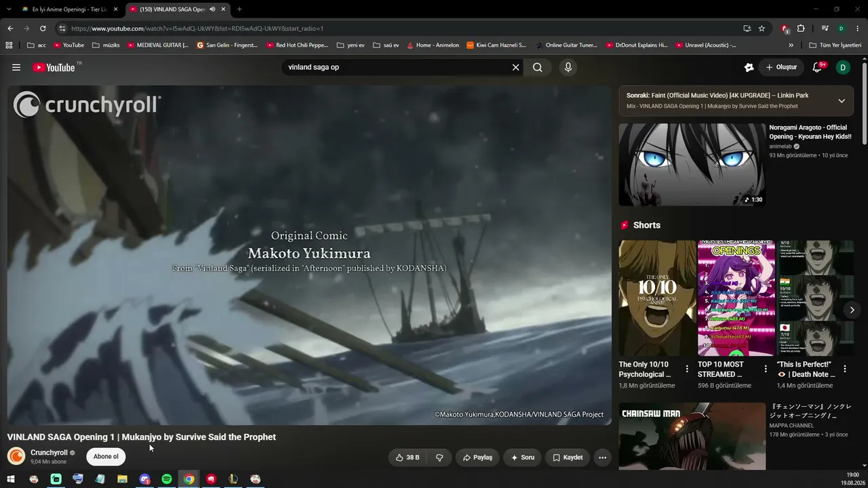868x488 pixels.
Task: Clear the search text with the X
Action: (x=515, y=67)
